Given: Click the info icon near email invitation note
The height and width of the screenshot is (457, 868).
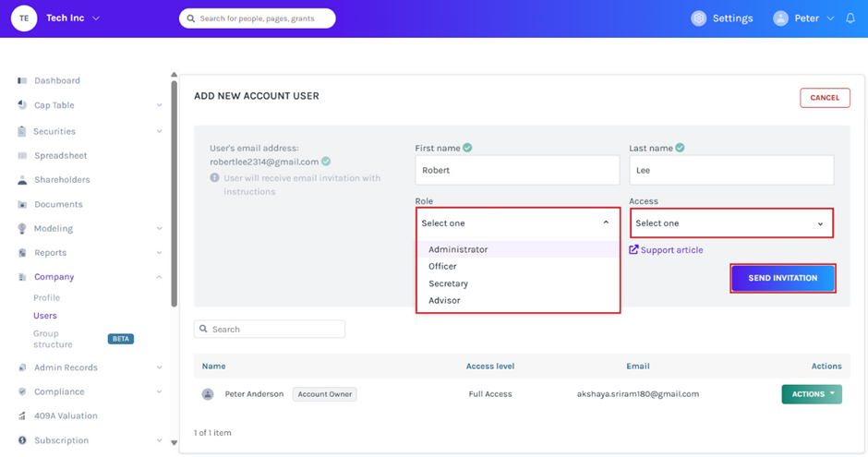Looking at the screenshot, I should tap(214, 177).
